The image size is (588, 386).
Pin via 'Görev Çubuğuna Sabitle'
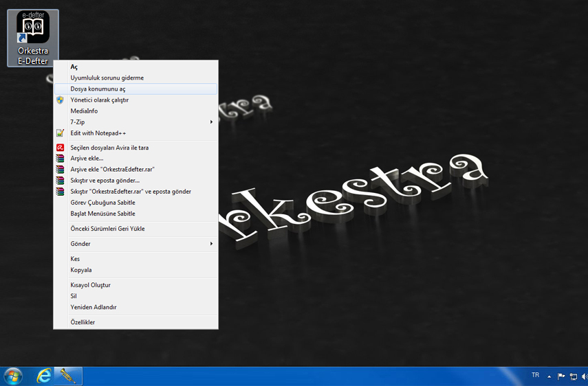tap(102, 203)
